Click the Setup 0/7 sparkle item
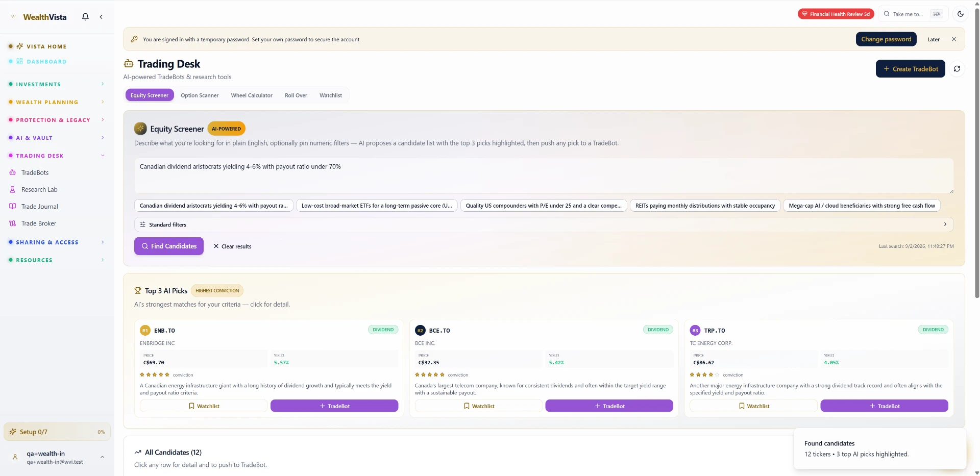This screenshot has height=476, width=980. click(x=57, y=432)
